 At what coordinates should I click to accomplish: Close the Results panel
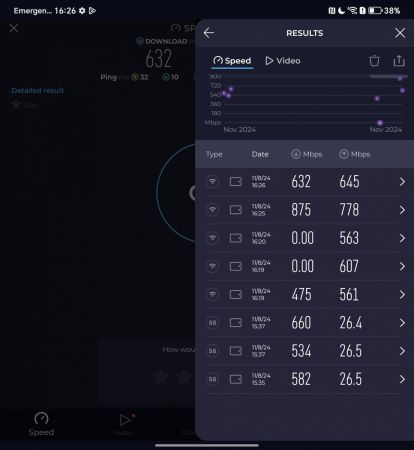tap(400, 33)
